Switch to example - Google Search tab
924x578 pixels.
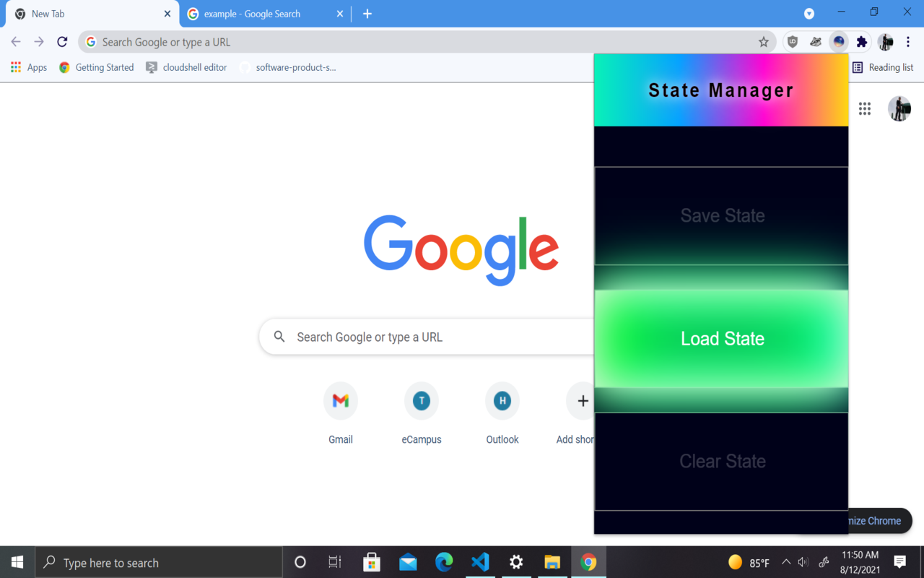tap(263, 14)
